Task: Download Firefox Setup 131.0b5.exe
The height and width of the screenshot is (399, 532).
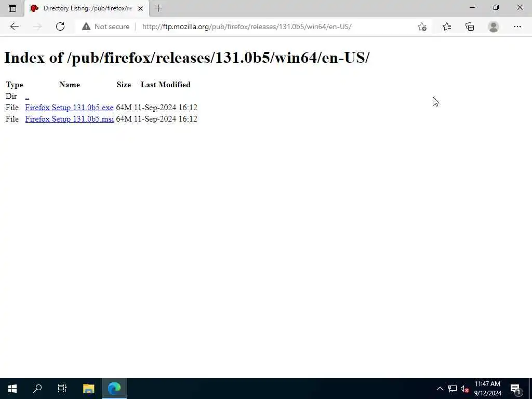Action: click(69, 108)
